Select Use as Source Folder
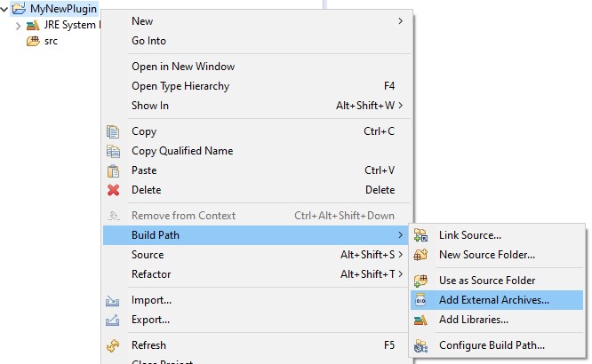The width and height of the screenshot is (592, 364). pos(487,281)
